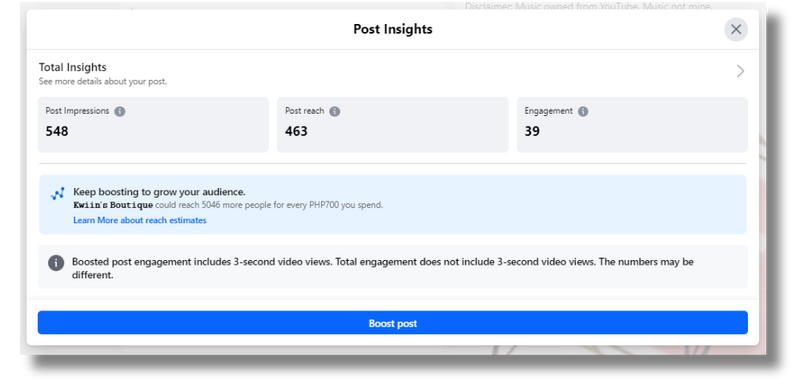
Task: Select the Engagement 39 card
Action: 632,125
